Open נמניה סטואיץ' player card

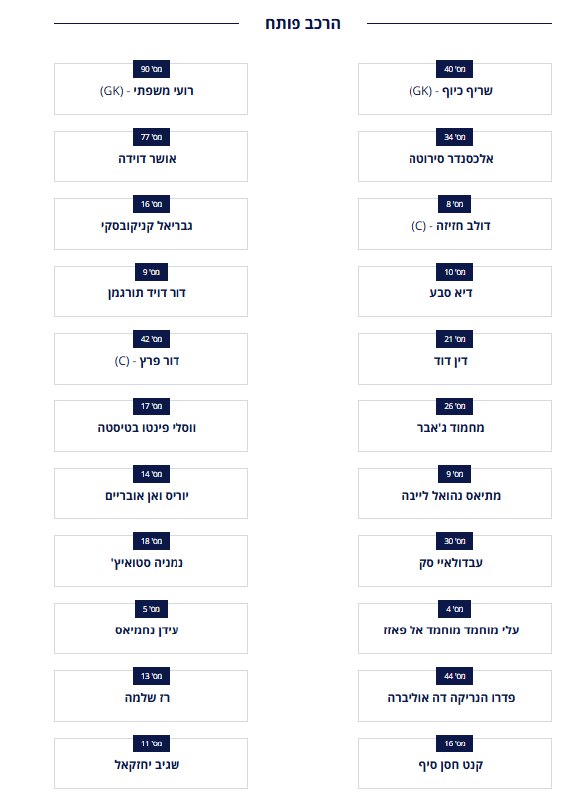pos(151,561)
